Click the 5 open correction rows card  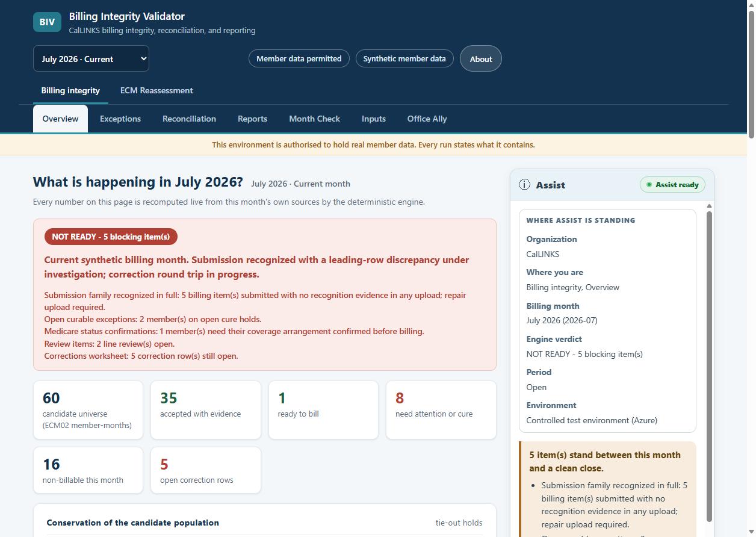point(206,470)
